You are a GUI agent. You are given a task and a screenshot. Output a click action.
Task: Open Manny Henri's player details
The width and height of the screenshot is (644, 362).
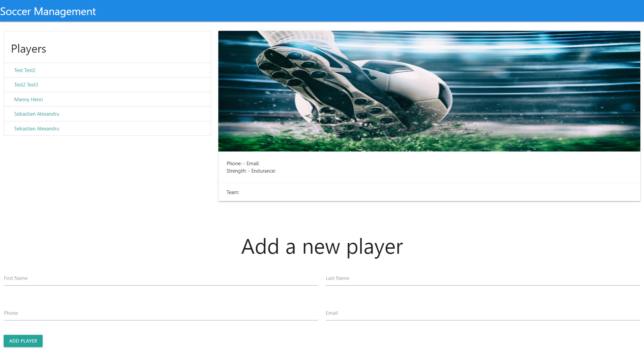coord(28,99)
